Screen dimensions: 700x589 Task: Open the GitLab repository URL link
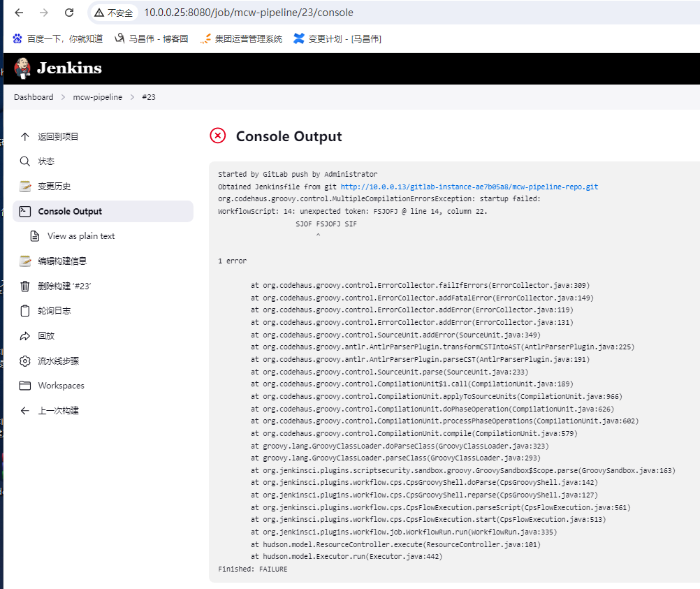[x=469, y=187]
